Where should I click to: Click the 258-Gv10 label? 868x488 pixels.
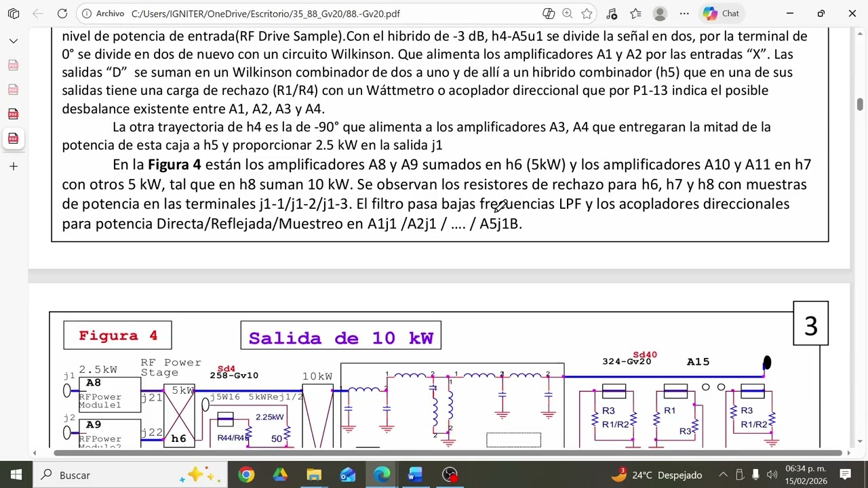(234, 375)
